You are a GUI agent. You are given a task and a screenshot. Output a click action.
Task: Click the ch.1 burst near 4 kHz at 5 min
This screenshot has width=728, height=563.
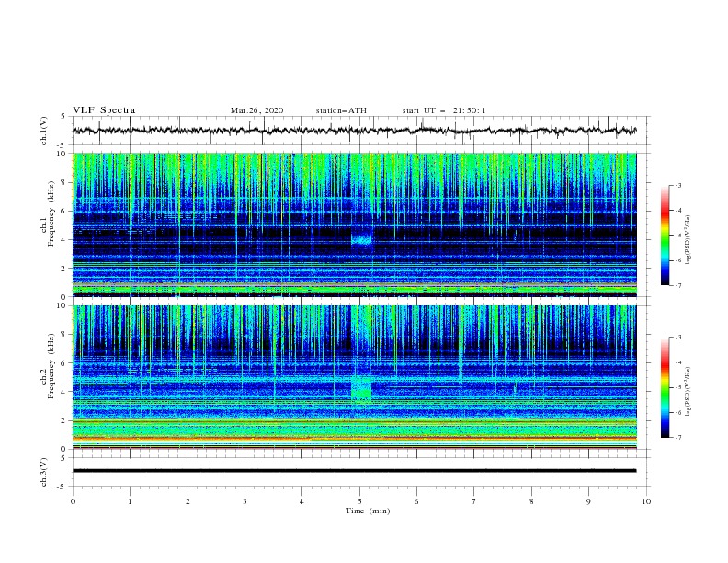(x=361, y=240)
